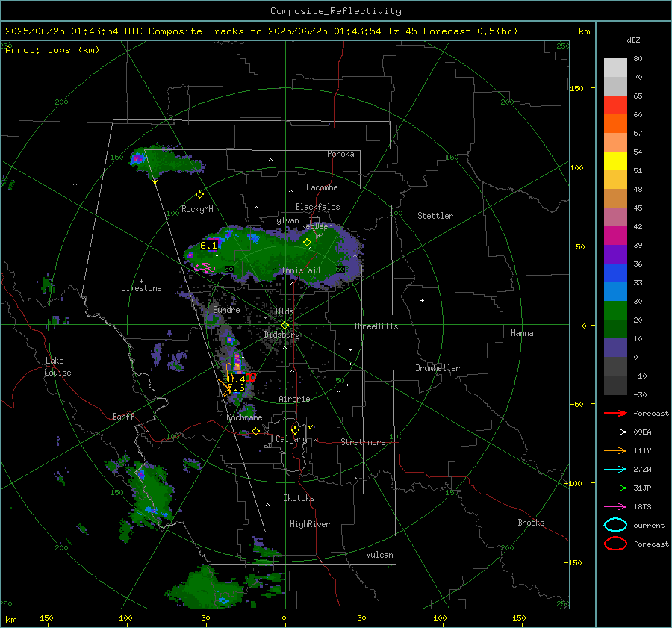Select the cyan 27ZW track arrow

[x=615, y=470]
